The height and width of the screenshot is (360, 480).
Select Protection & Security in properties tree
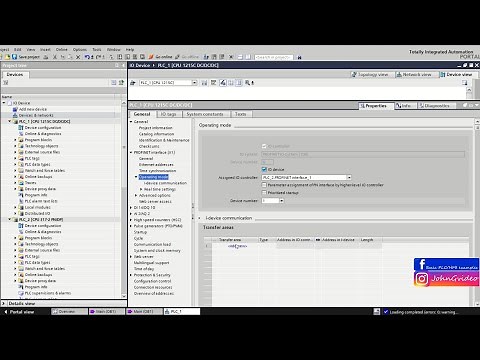[x=152, y=275]
